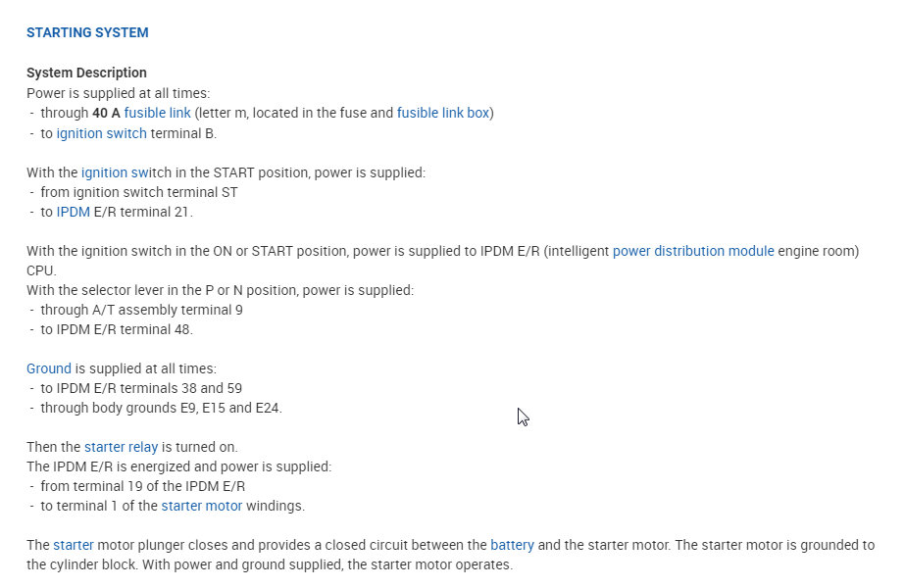Open the fusible link hyperlink after 40 A
This screenshot has width=904, height=588.
(157, 113)
